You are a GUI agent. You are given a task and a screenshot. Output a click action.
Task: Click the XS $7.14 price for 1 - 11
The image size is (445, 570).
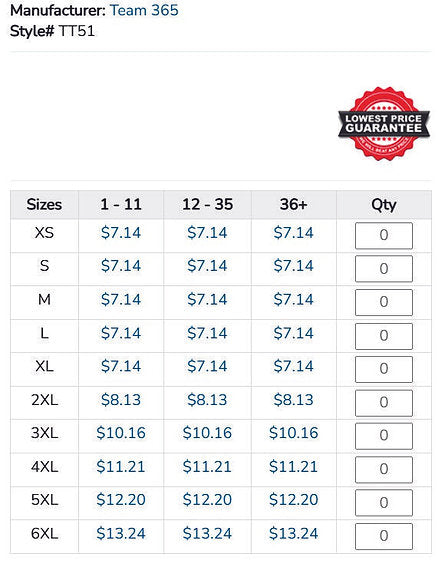pyautogui.click(x=121, y=233)
